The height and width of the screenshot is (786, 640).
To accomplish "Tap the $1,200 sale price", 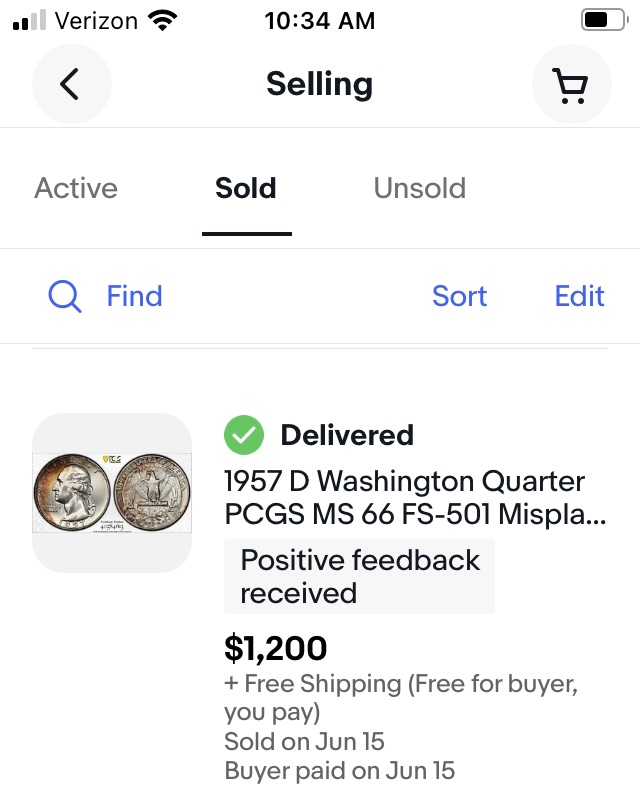I will click(276, 649).
